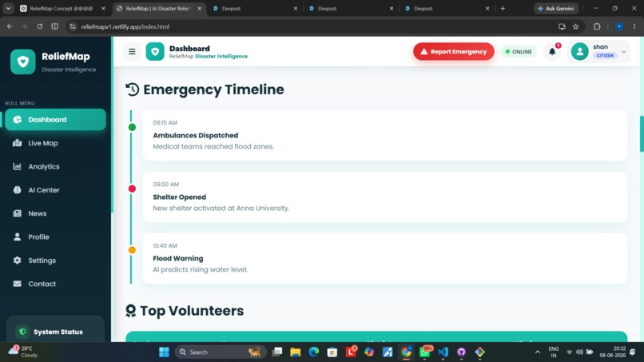
Task: Switch to ReliefMap Concept browser tab
Action: click(62, 8)
